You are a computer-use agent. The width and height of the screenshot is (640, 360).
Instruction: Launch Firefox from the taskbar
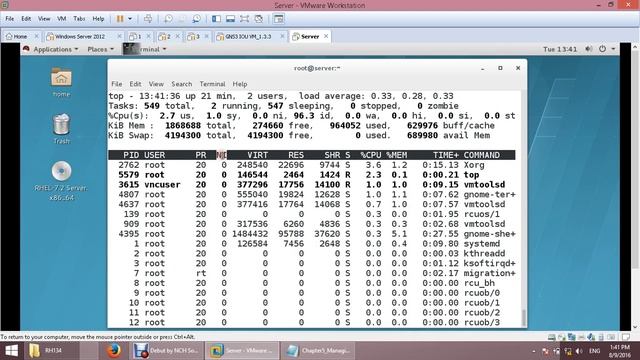[x=114, y=351]
